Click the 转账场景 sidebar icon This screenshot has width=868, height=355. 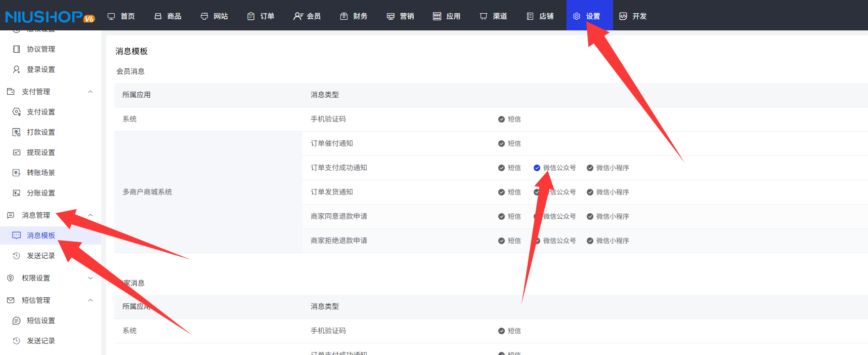pos(17,173)
